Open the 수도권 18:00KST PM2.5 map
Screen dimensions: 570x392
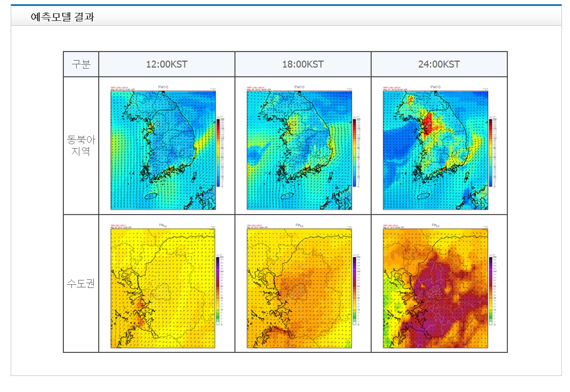click(299, 288)
